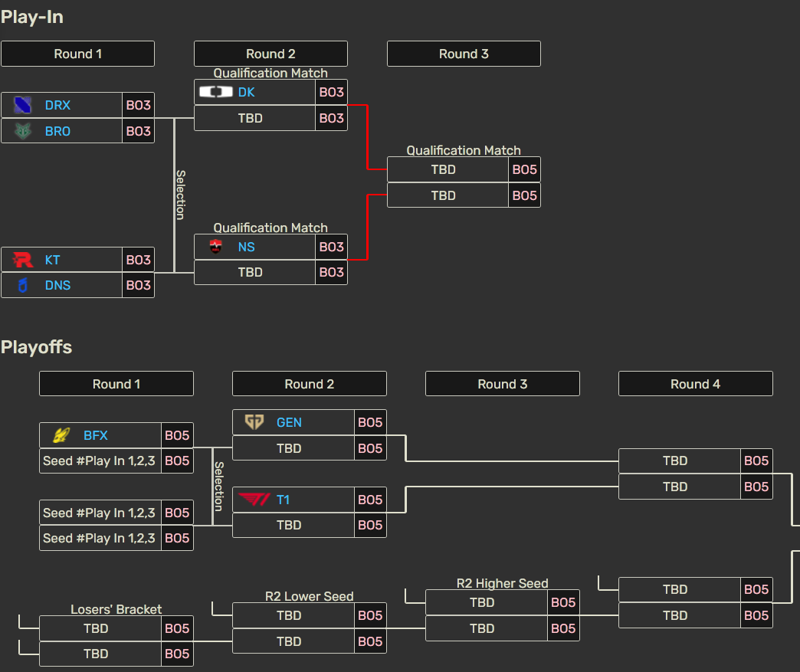The width and height of the screenshot is (800, 672).
Task: Select the Playoffs section heading
Action: 36,346
